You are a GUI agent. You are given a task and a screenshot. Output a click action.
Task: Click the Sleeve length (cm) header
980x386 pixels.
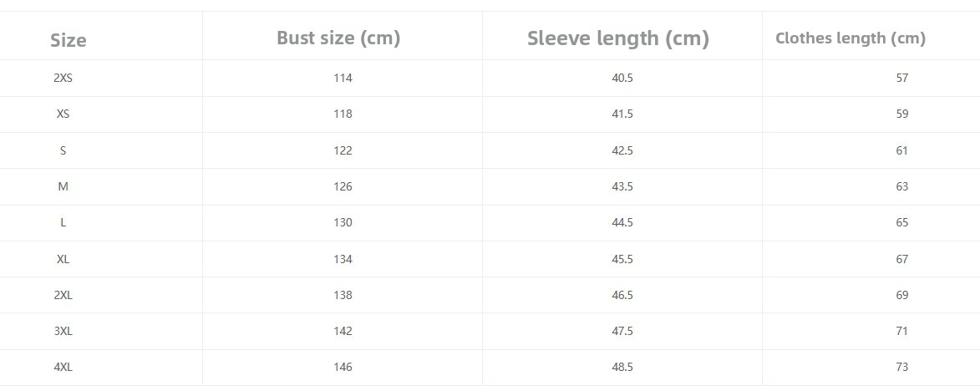pos(617,38)
